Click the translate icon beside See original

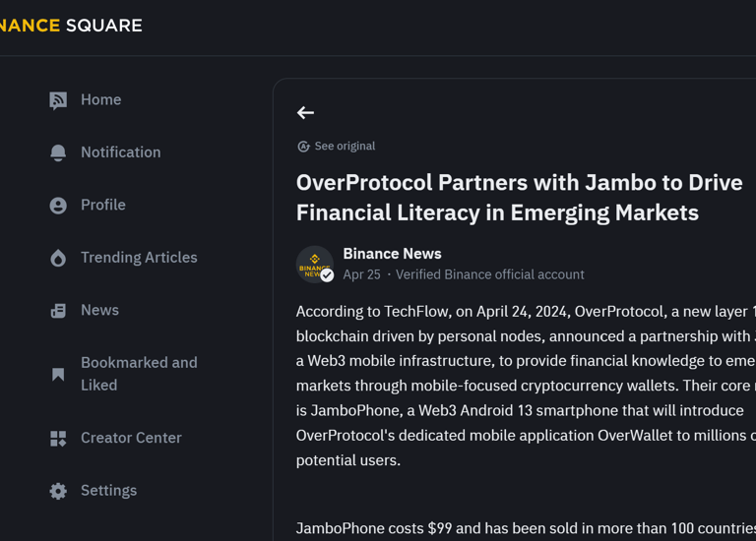tap(303, 147)
